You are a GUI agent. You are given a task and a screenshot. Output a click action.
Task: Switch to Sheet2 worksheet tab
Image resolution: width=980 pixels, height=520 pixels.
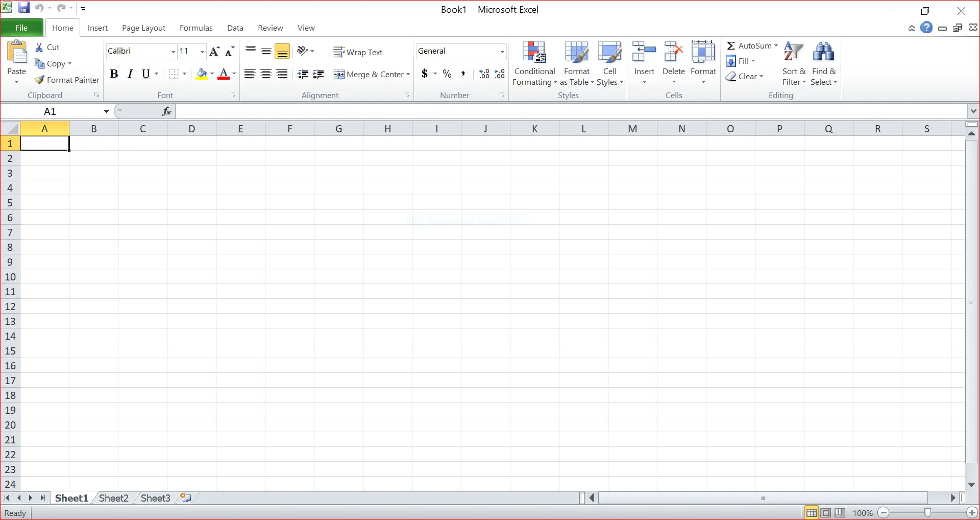click(x=113, y=498)
